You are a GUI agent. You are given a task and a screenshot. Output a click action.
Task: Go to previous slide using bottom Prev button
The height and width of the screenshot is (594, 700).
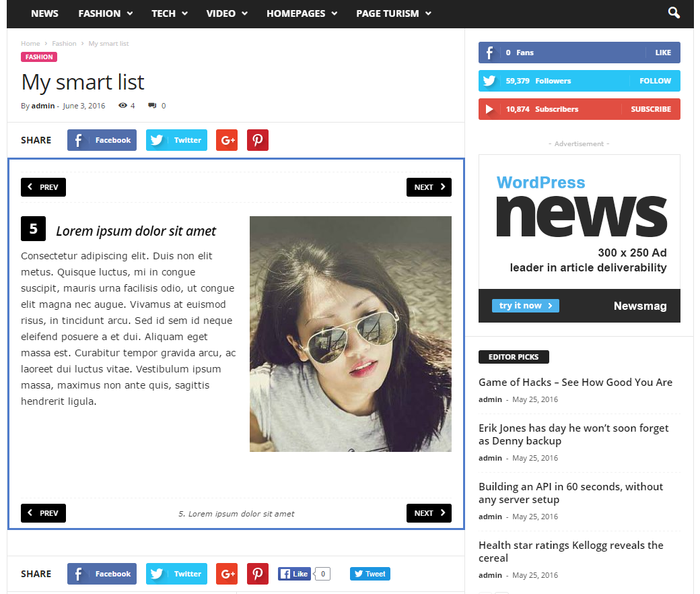[43, 513]
